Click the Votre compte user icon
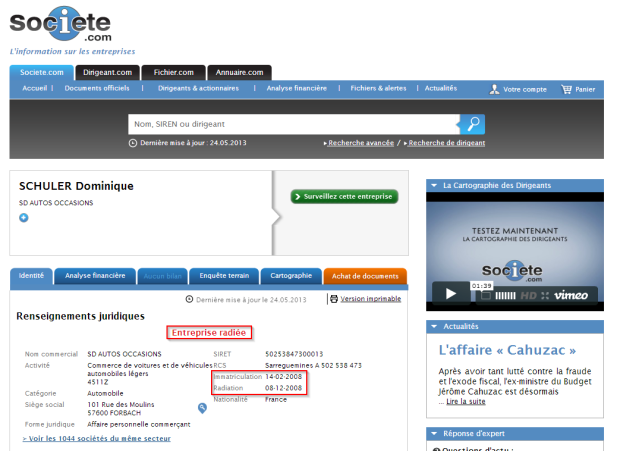The width and height of the screenshot is (620, 451). (x=494, y=89)
